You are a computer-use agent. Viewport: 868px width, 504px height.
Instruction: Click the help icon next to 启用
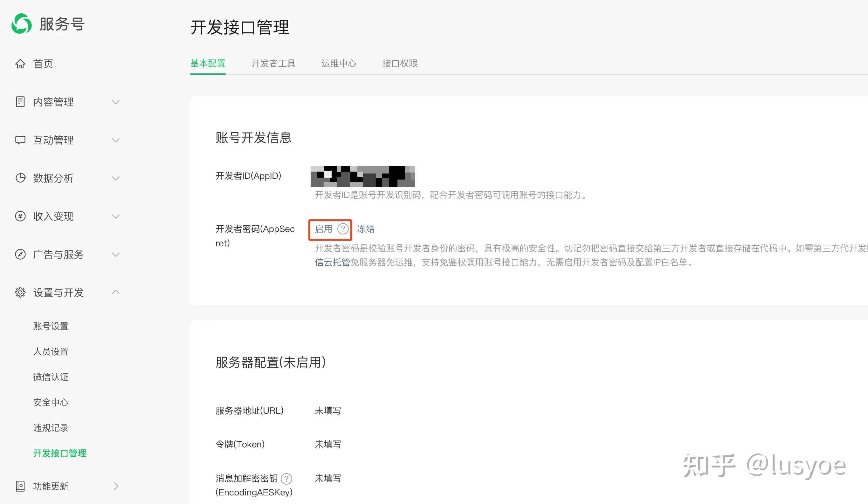point(343,229)
